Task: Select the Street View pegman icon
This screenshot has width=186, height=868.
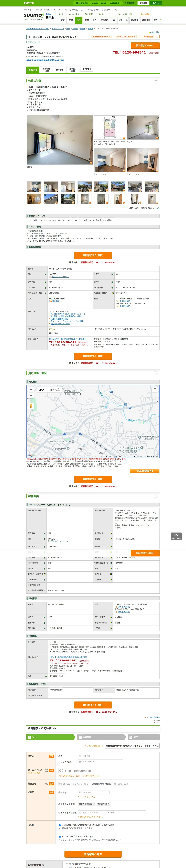Action: click(x=31, y=406)
